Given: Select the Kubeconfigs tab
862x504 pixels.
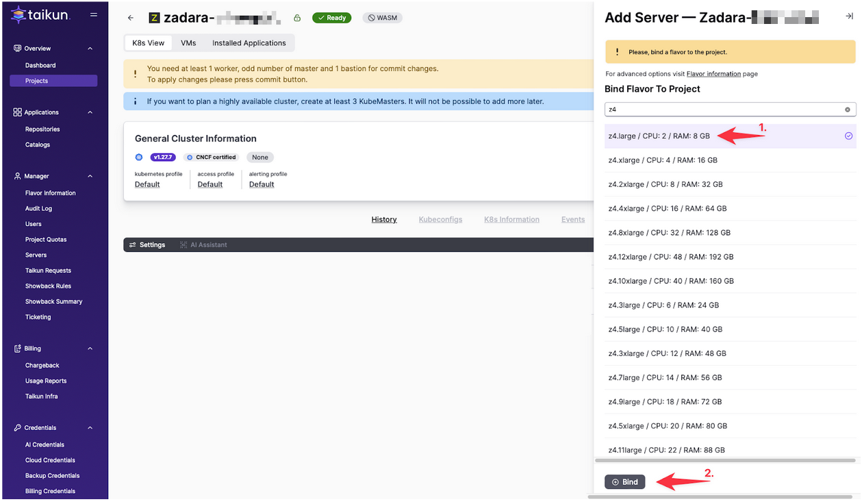Looking at the screenshot, I should tap(440, 220).
